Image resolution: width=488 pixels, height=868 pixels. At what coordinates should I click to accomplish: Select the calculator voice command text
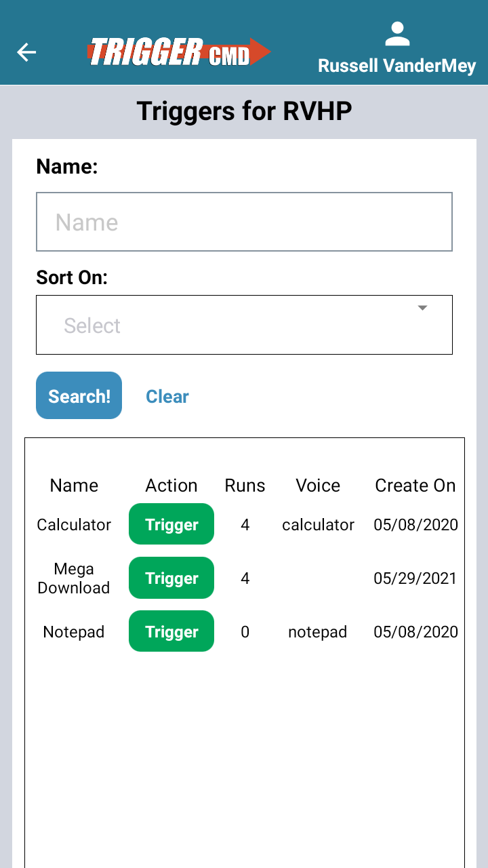click(x=317, y=524)
